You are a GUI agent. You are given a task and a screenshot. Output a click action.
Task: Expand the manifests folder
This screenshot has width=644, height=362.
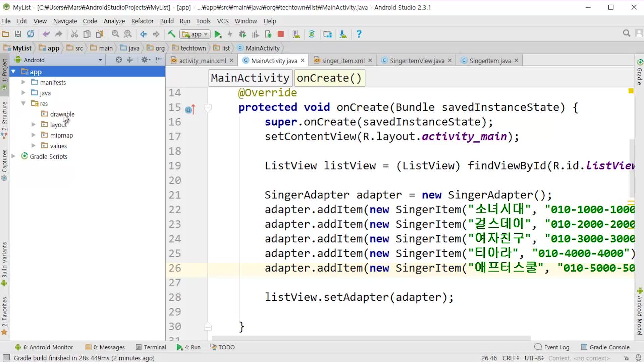coord(23,82)
